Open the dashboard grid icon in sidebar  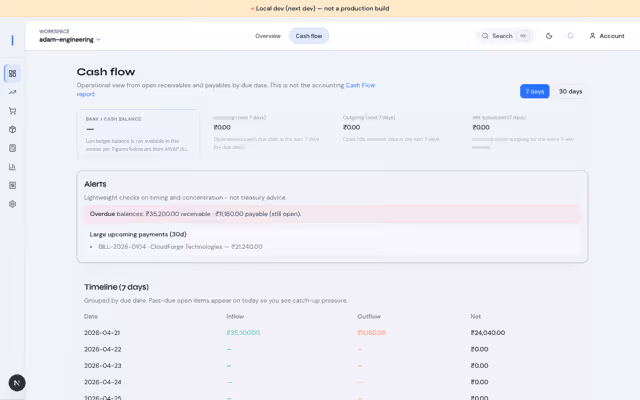click(x=13, y=73)
